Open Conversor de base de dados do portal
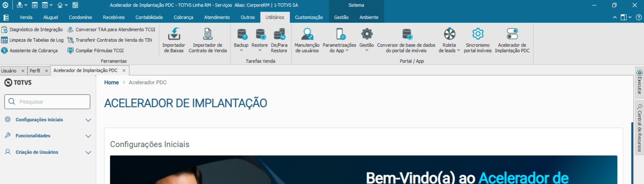This screenshot has height=184, width=644. pyautogui.click(x=406, y=40)
